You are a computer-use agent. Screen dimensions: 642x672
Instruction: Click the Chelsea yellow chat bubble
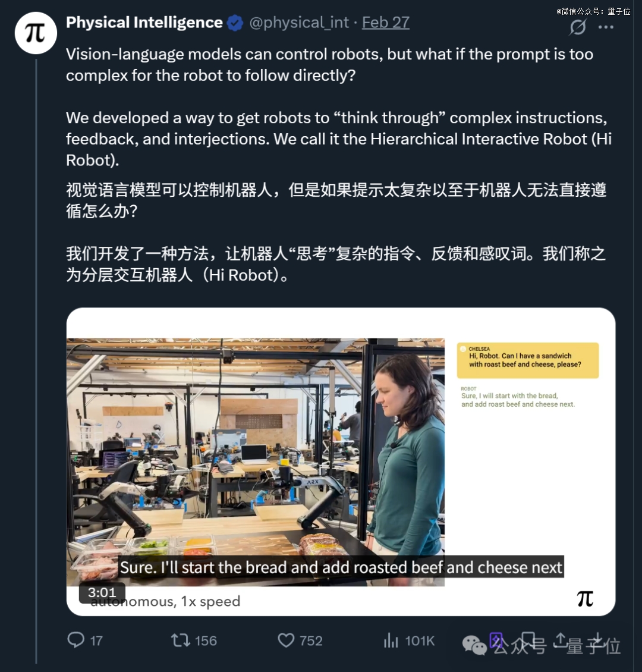pos(528,360)
